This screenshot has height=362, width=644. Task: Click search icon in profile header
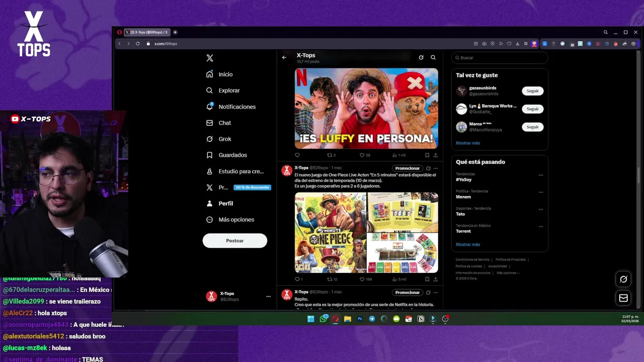[433, 57]
